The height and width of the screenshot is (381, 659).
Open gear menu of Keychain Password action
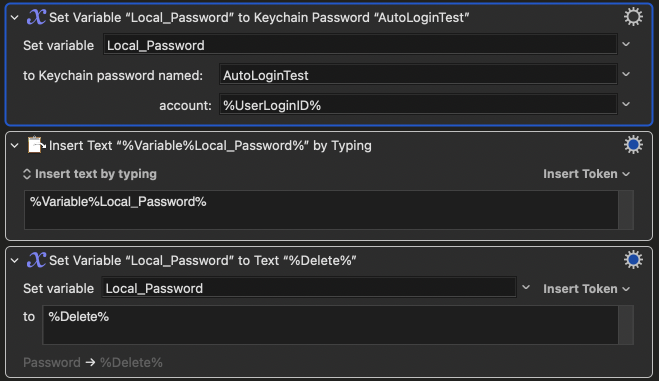click(x=633, y=17)
